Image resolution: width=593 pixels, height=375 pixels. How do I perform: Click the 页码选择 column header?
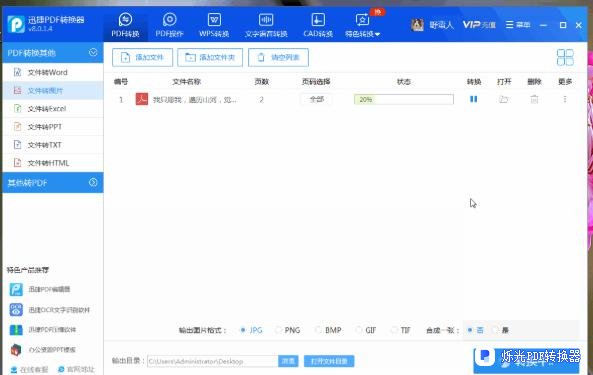pyautogui.click(x=316, y=82)
